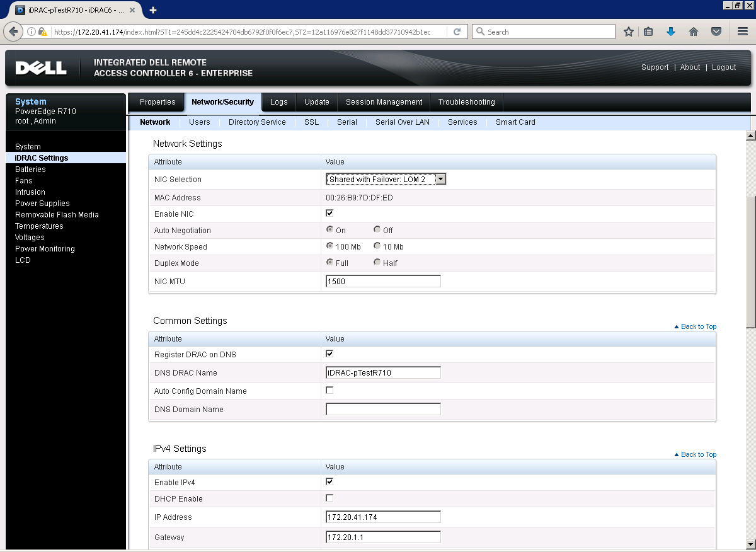Navigate back using the browser back arrow
Image resolution: width=756 pixels, height=552 pixels.
pos(14,32)
